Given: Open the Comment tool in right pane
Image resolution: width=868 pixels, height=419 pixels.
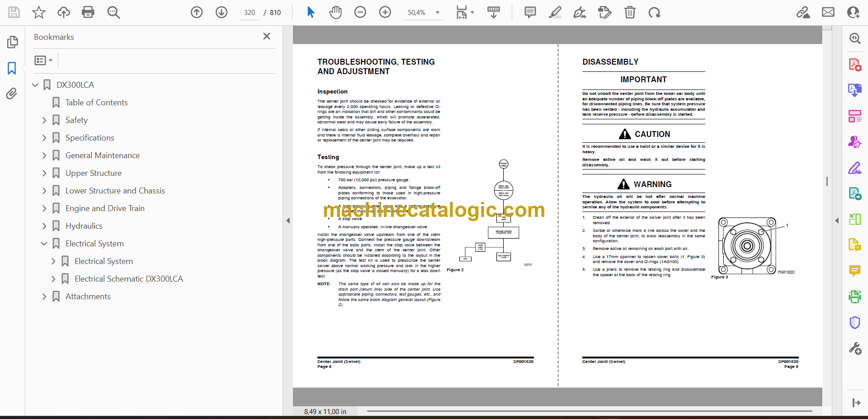Looking at the screenshot, I should click(x=854, y=271).
